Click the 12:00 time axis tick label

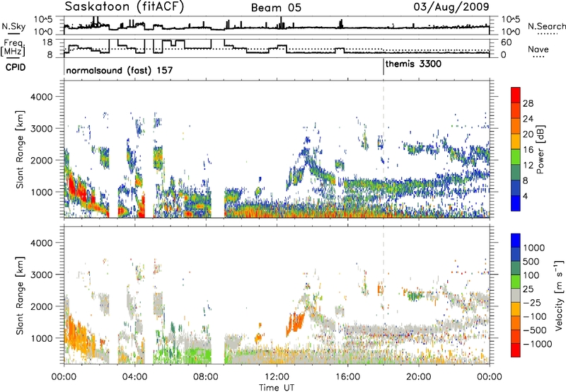coord(277,377)
